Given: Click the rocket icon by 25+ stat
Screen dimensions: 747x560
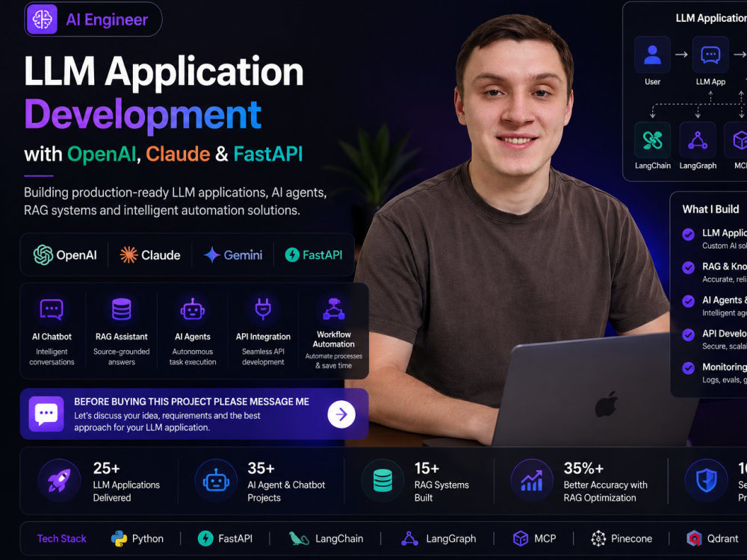Looking at the screenshot, I should tap(59, 480).
